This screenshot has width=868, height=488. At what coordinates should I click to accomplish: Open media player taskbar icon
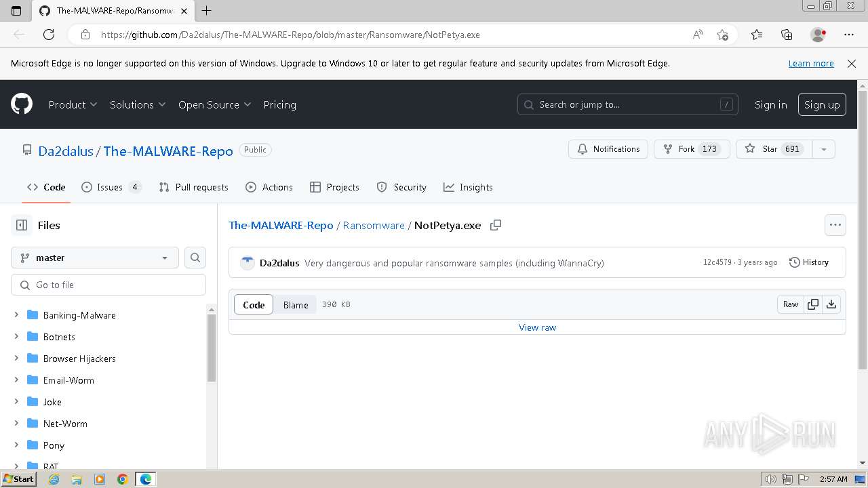click(100, 479)
